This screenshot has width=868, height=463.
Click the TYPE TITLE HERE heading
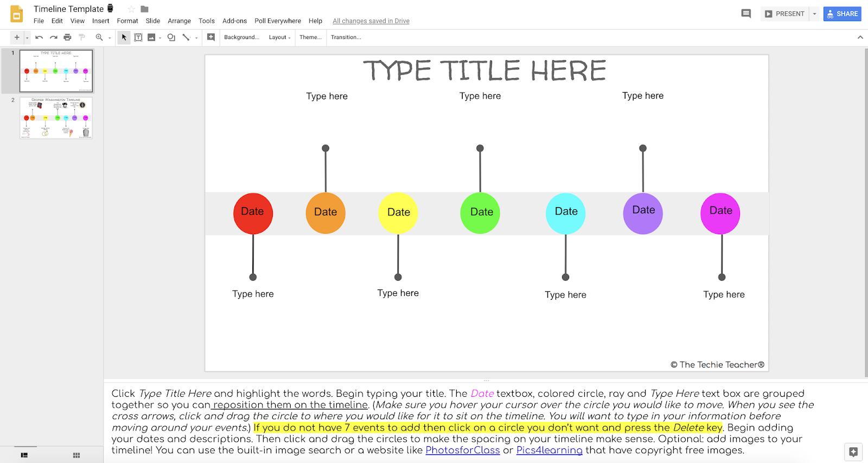484,71
